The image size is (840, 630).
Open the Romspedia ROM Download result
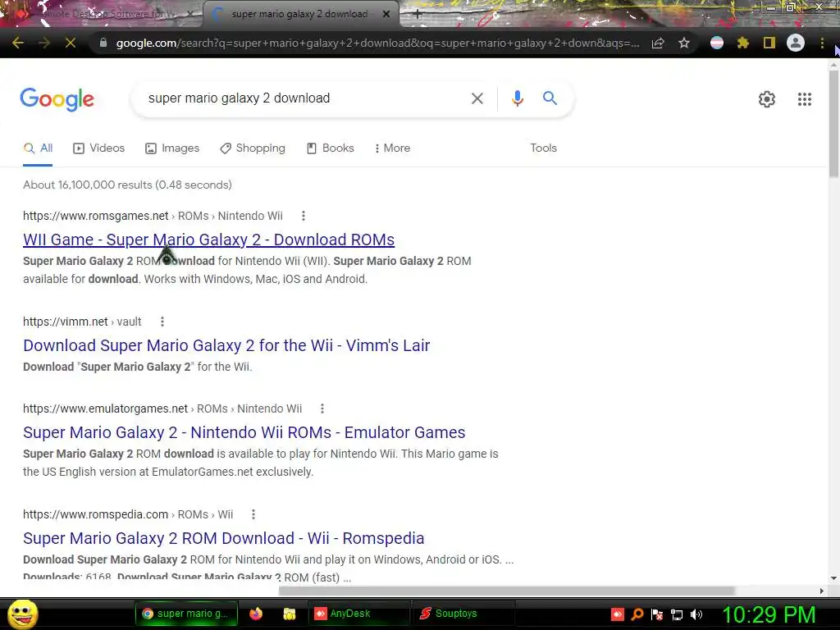pos(224,538)
